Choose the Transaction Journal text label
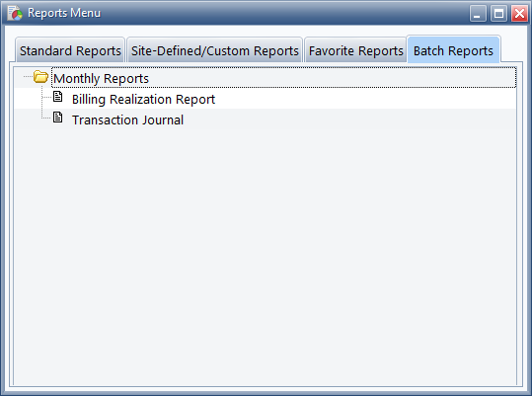The width and height of the screenshot is (532, 396). click(127, 119)
